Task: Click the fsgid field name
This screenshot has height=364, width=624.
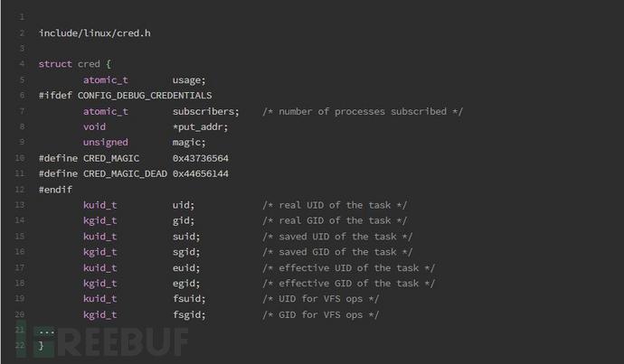Action: tap(189, 314)
